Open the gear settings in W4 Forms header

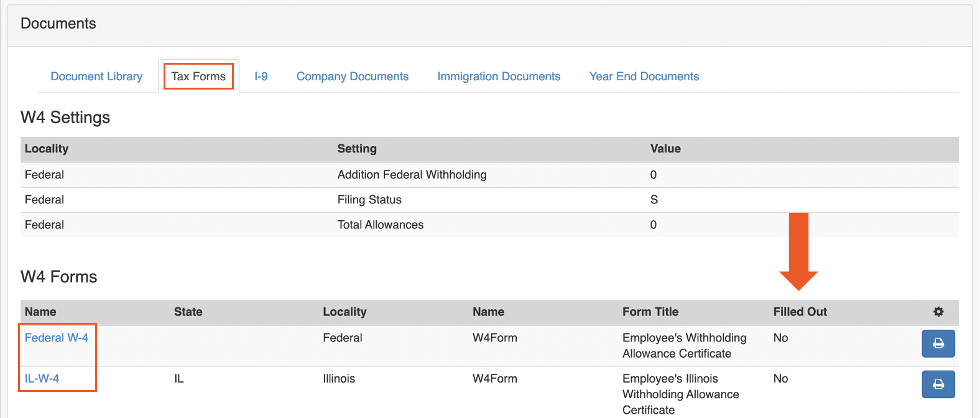[938, 312]
